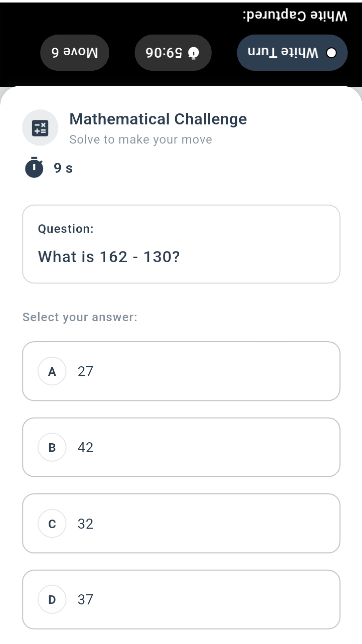Click the Select your answer heading
The height and width of the screenshot is (644, 362).
click(80, 317)
